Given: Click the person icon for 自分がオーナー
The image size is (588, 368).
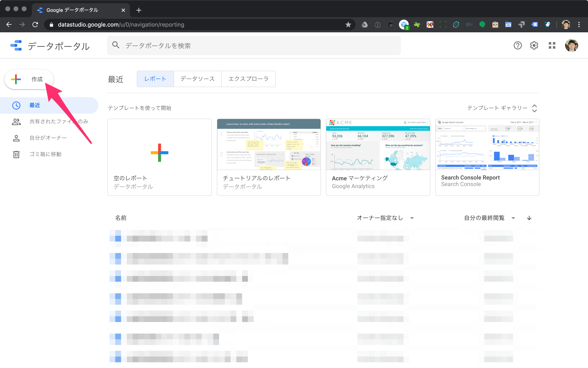Looking at the screenshot, I should pyautogui.click(x=16, y=138).
